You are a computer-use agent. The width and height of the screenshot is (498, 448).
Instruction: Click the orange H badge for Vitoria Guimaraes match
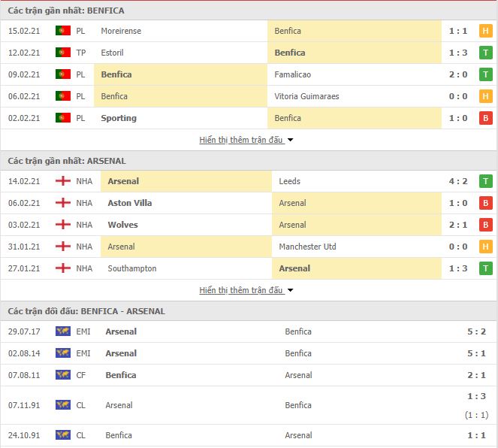click(x=486, y=96)
